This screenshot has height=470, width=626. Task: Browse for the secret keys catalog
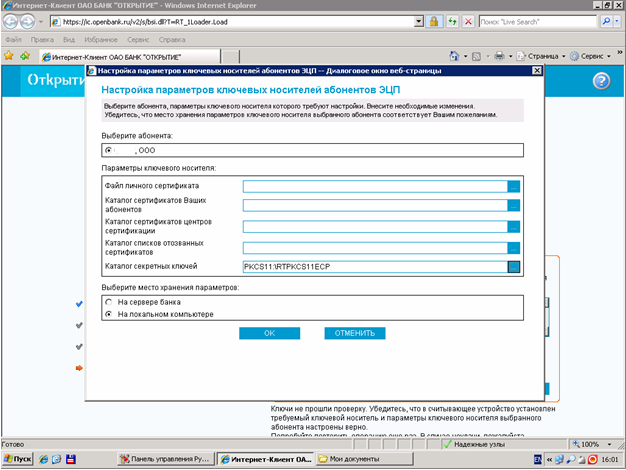coord(514,266)
